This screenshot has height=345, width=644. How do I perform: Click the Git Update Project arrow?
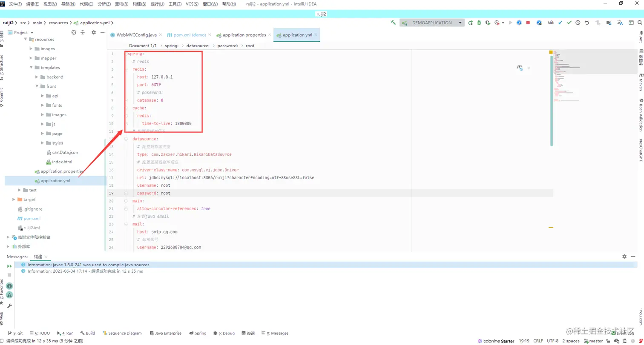[x=561, y=23]
